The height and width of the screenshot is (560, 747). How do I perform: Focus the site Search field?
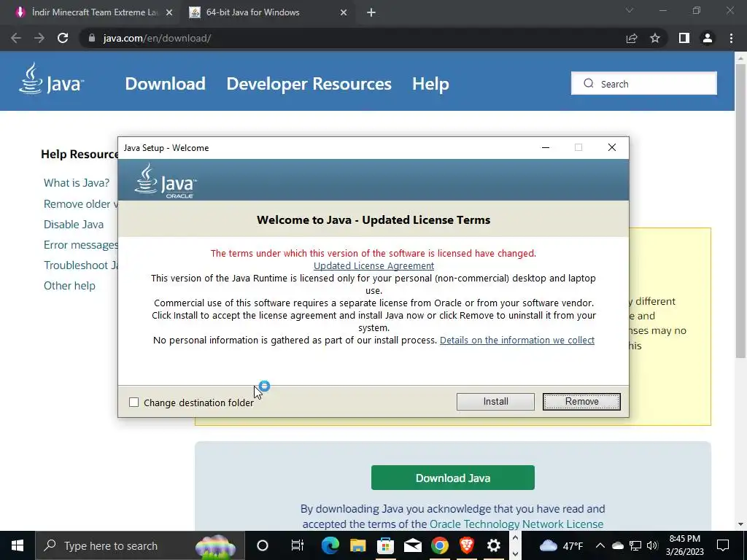643,83
